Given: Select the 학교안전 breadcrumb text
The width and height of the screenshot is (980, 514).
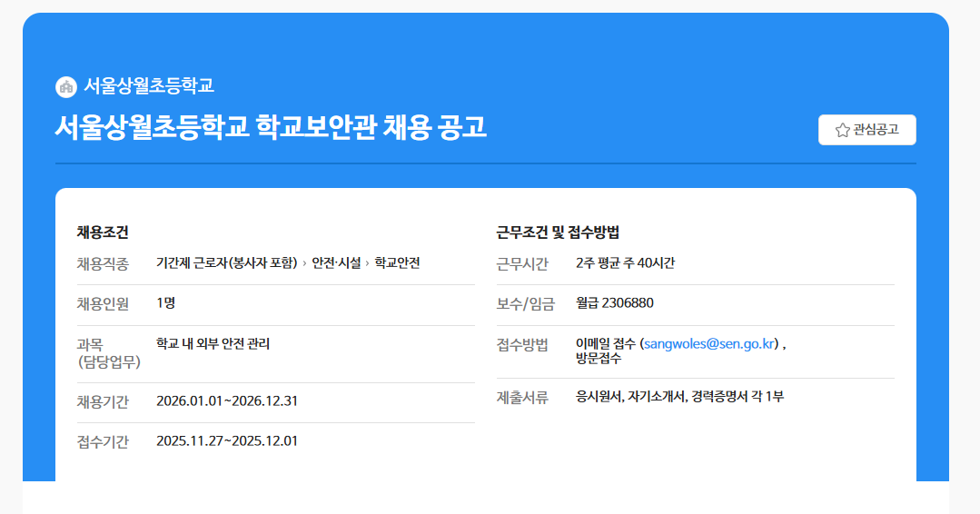Looking at the screenshot, I should click(x=397, y=263).
